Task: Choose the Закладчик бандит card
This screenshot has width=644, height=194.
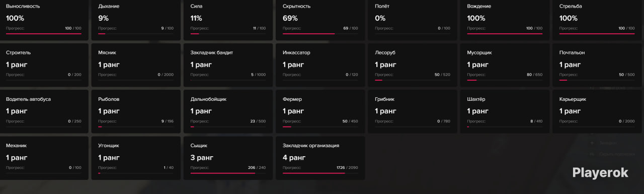Action: [228, 65]
